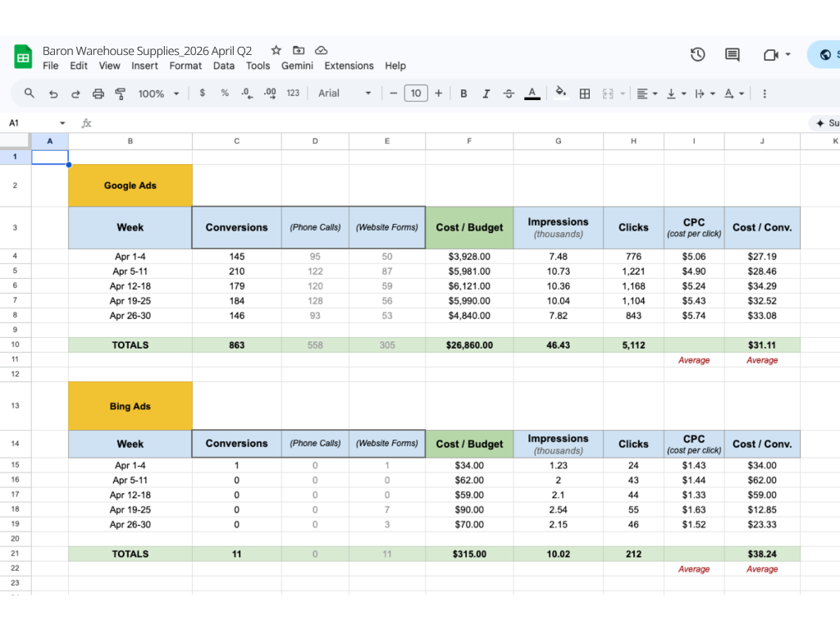This screenshot has height=630, width=840.
Task: Redo the last action
Action: click(75, 94)
